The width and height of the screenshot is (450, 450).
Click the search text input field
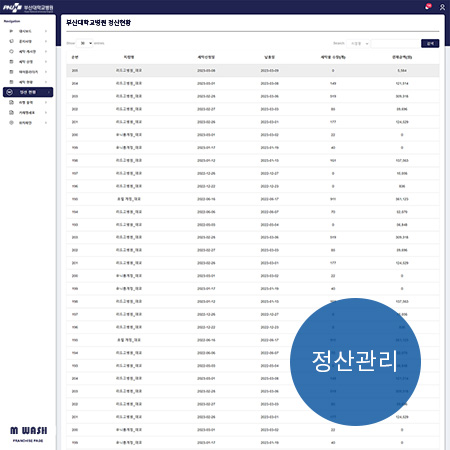click(x=395, y=44)
